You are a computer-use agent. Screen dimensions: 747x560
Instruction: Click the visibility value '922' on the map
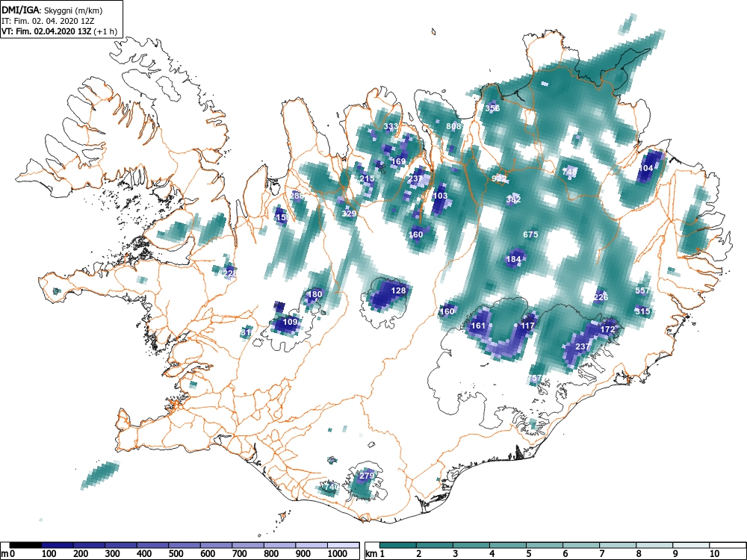click(499, 178)
